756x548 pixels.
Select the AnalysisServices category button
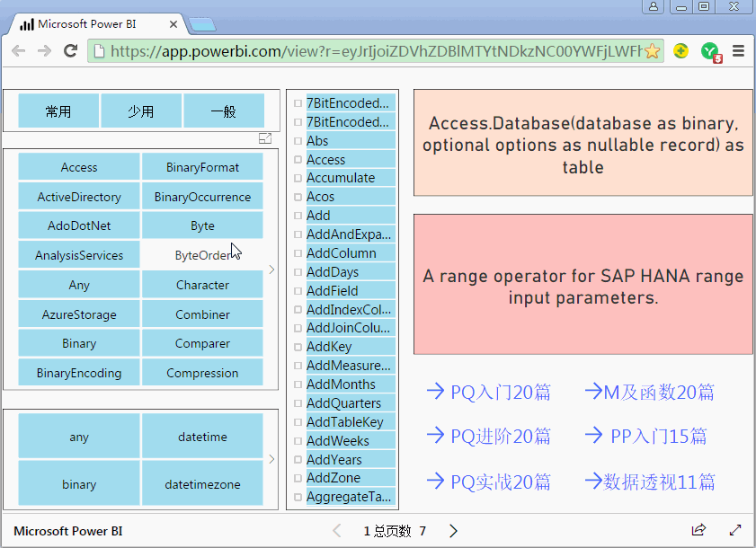click(79, 255)
